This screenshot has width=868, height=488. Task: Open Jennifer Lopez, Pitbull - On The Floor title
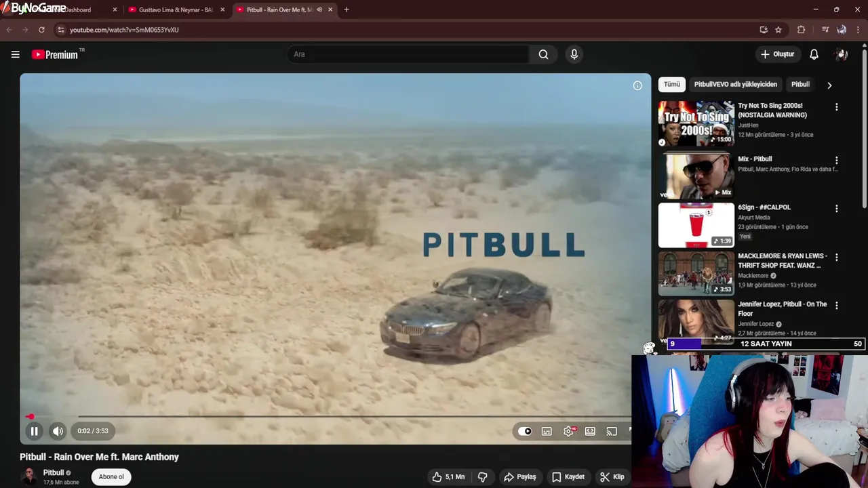point(782,309)
